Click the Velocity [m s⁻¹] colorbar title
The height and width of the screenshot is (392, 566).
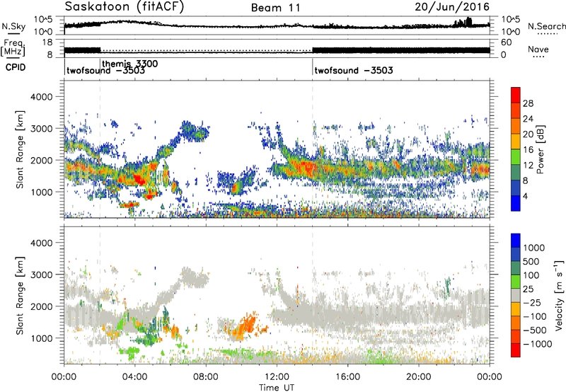[558, 295]
